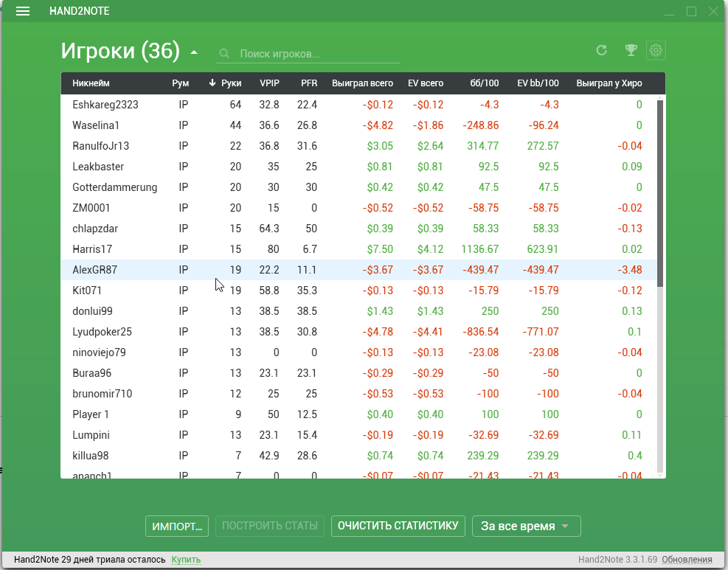Sort by VPIP column header
Viewport: 728px width, 570px height.
[269, 83]
